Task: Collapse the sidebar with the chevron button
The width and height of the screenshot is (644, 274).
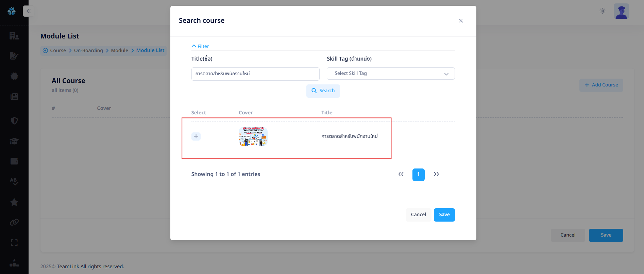Action: click(28, 11)
